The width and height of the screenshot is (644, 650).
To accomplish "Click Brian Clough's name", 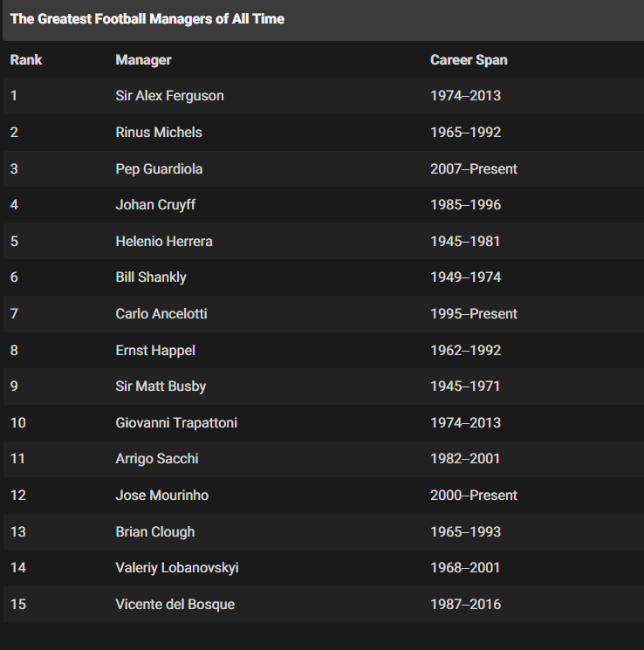I will 155,532.
